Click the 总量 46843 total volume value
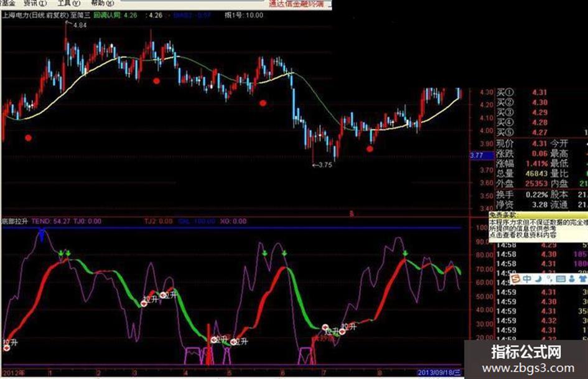 [x=536, y=174]
